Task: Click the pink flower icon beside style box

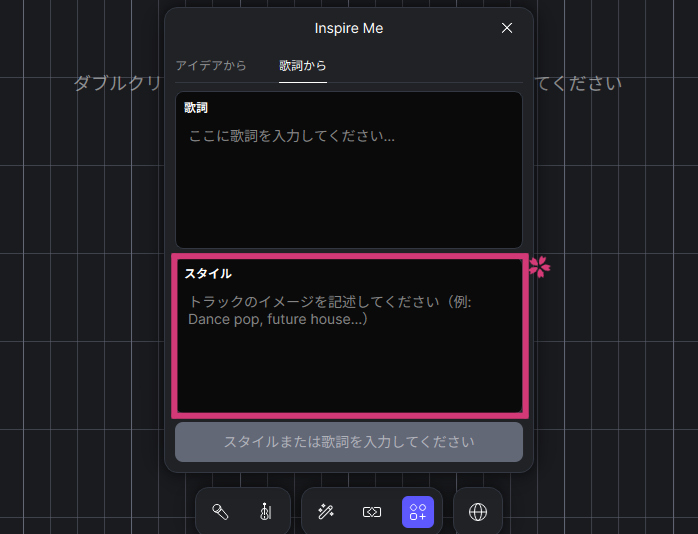Action: [x=540, y=266]
